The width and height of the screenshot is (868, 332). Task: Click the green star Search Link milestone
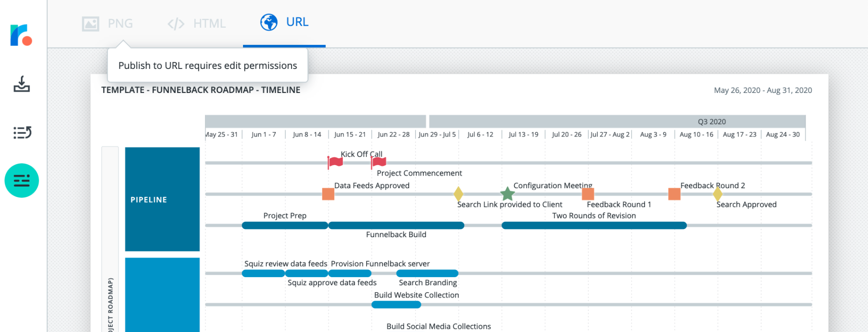[507, 194]
